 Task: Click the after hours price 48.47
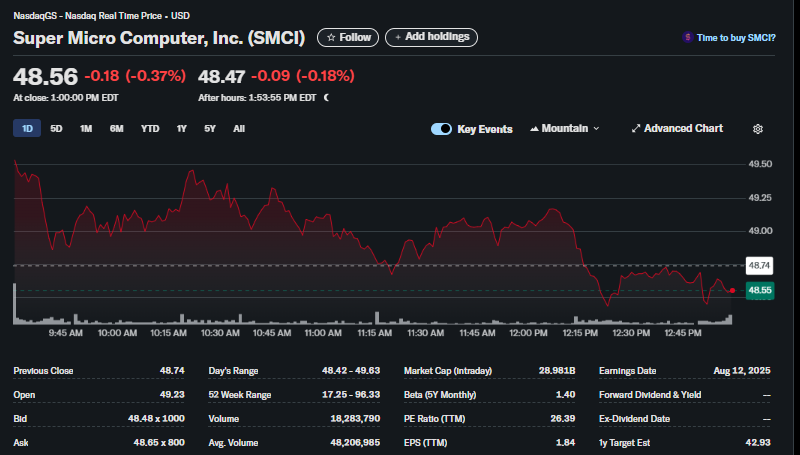click(221, 77)
